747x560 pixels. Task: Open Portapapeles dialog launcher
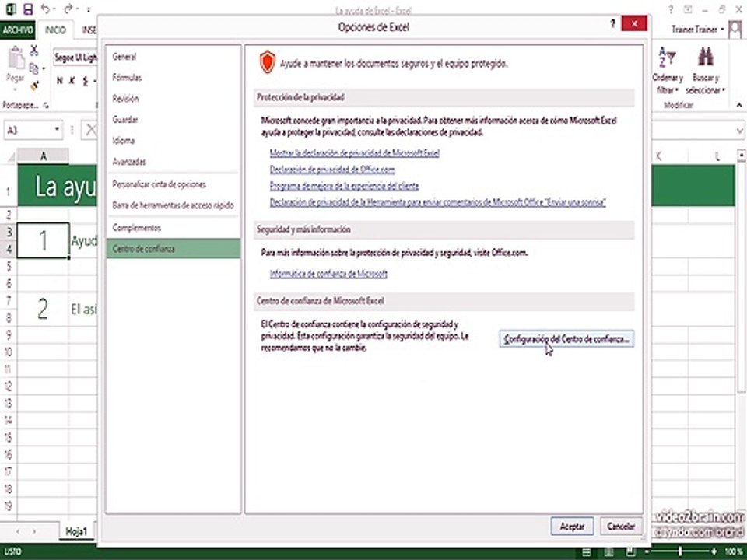(x=46, y=106)
